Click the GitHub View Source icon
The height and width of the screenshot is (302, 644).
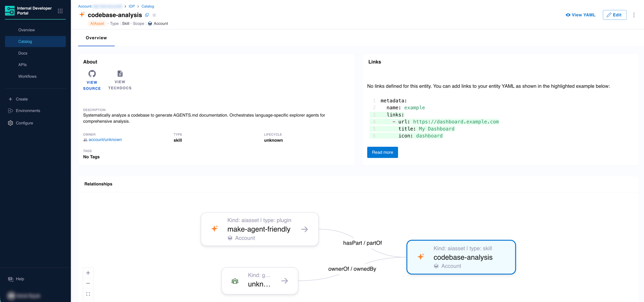92,74
